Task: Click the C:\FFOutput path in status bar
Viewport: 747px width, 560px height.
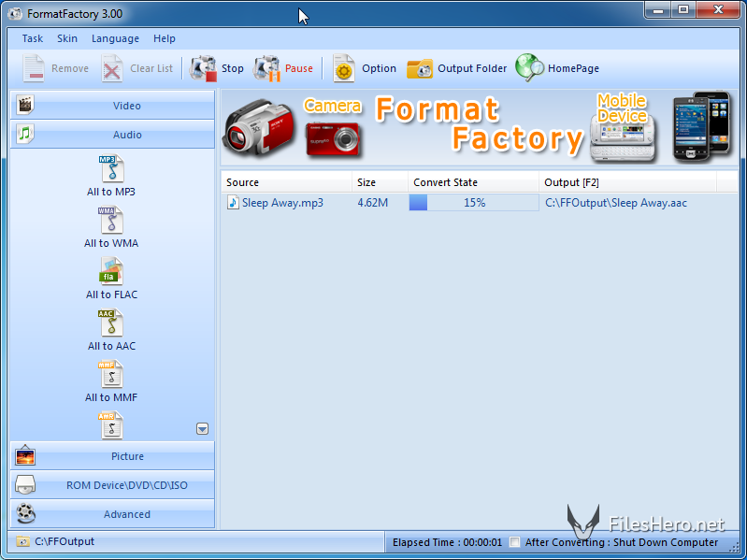Action: 65,541
